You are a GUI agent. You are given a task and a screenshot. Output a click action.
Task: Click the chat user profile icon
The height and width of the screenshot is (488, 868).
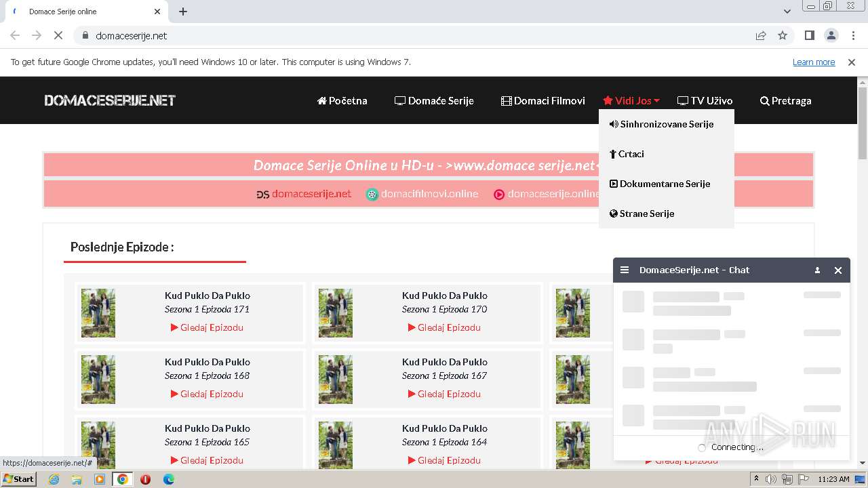(x=817, y=270)
